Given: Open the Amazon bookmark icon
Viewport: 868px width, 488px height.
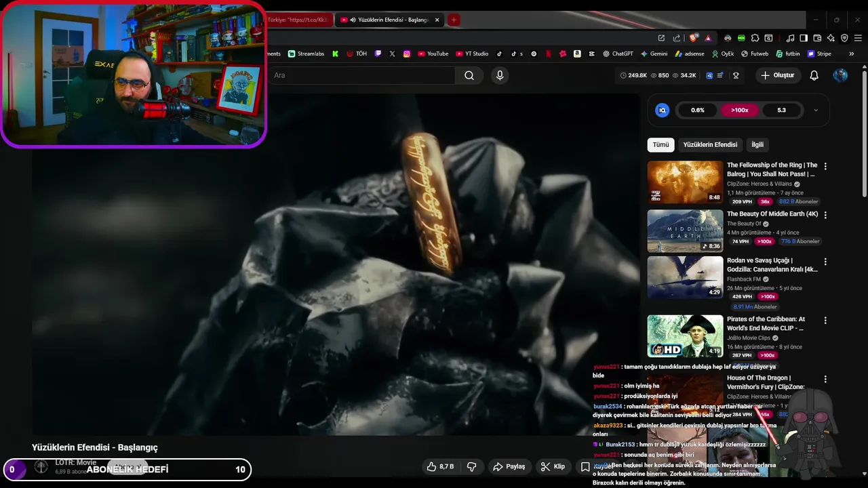Looking at the screenshot, I should coord(577,54).
